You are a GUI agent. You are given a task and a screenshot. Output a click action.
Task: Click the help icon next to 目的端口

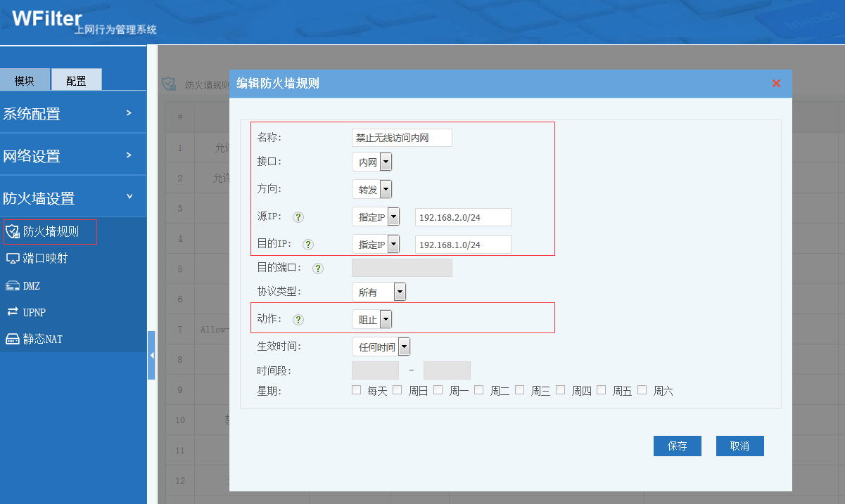[318, 268]
